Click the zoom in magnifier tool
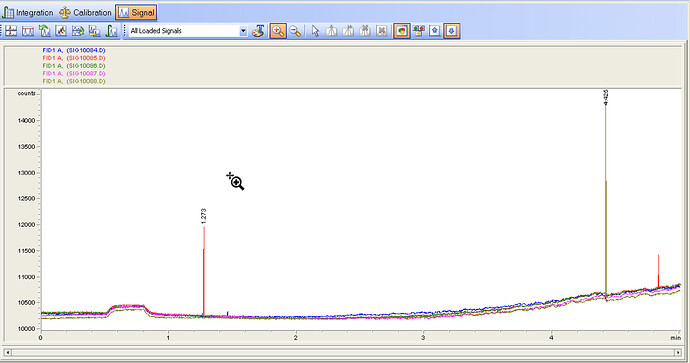The height and width of the screenshot is (363, 690). (x=278, y=31)
